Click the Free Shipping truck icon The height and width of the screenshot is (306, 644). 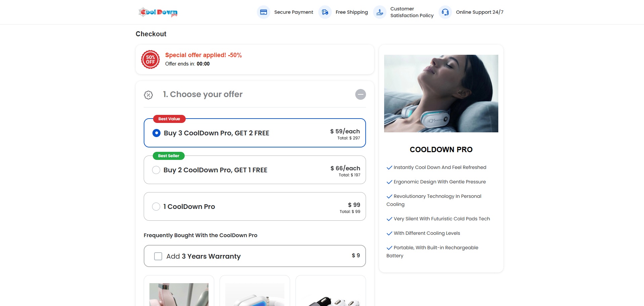click(x=325, y=12)
